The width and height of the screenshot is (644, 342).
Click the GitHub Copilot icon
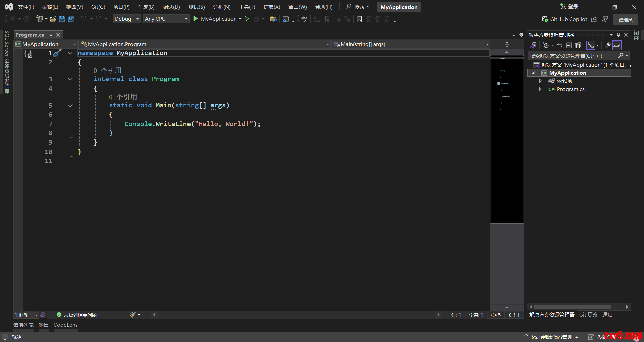[x=545, y=19]
